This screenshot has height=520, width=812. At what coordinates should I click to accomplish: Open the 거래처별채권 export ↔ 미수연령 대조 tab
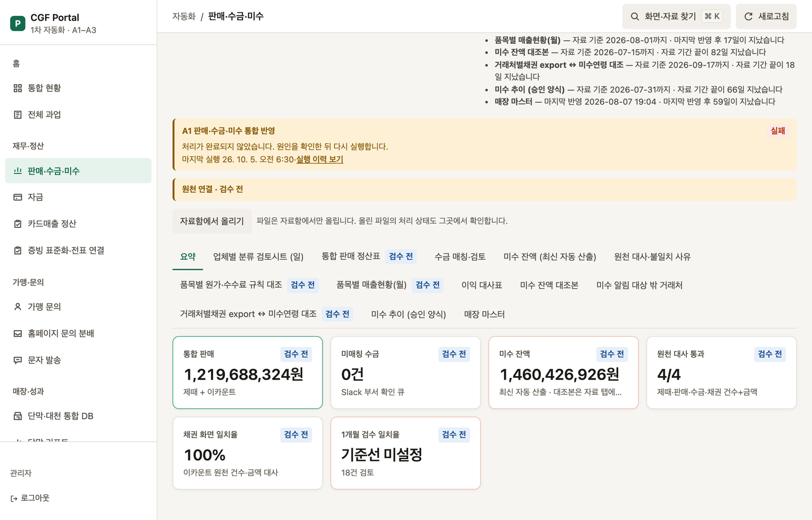point(267,314)
